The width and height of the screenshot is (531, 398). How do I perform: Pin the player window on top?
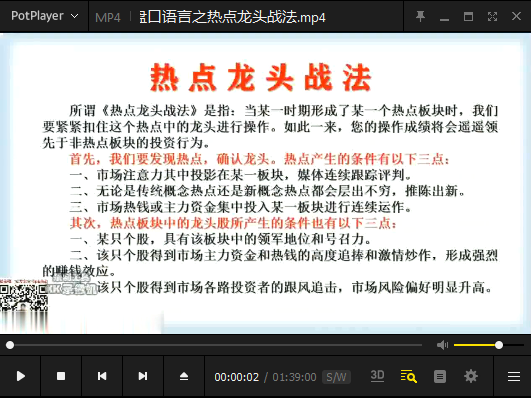[x=420, y=16]
